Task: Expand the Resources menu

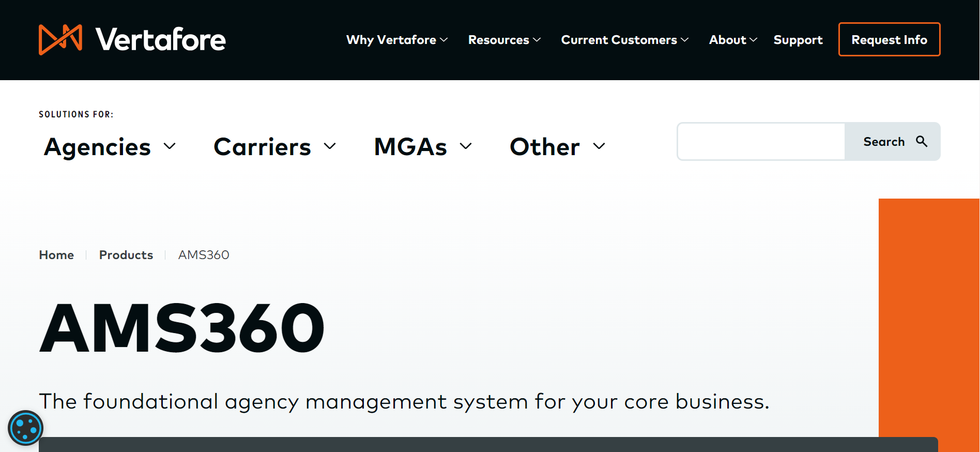Action: [504, 40]
